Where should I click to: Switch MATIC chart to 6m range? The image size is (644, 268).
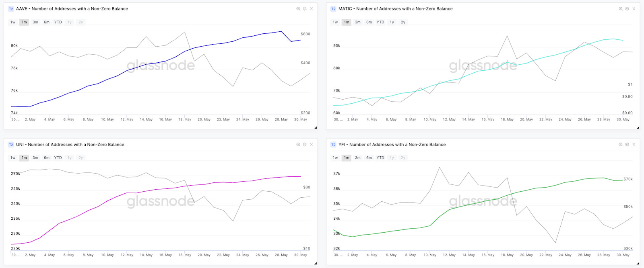369,23
